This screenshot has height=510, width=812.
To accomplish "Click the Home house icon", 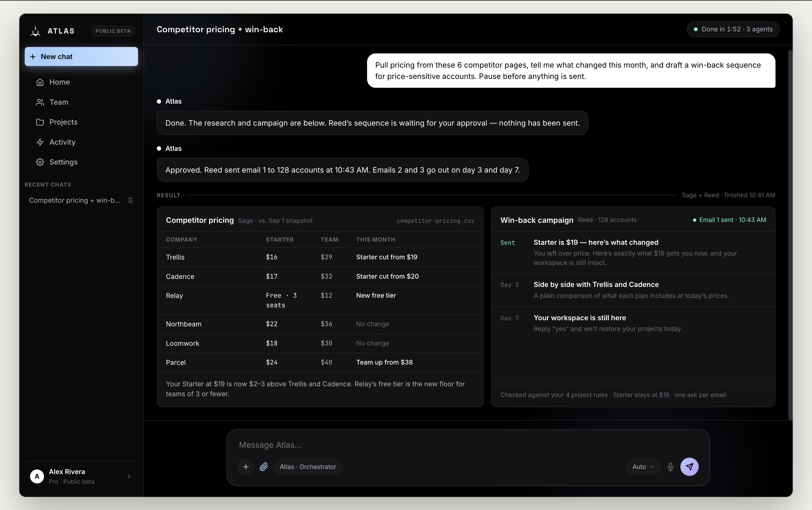I will (40, 82).
